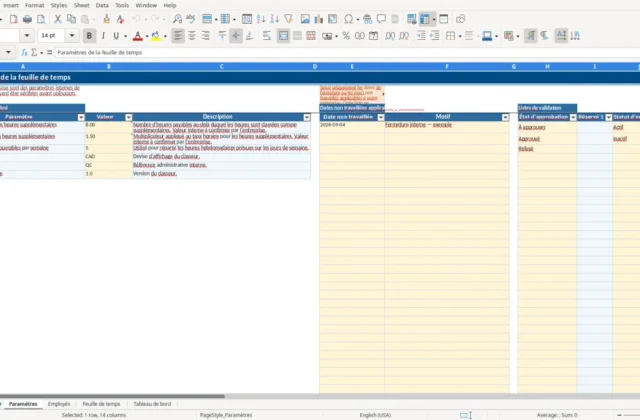Open the Format menu

(x=34, y=5)
